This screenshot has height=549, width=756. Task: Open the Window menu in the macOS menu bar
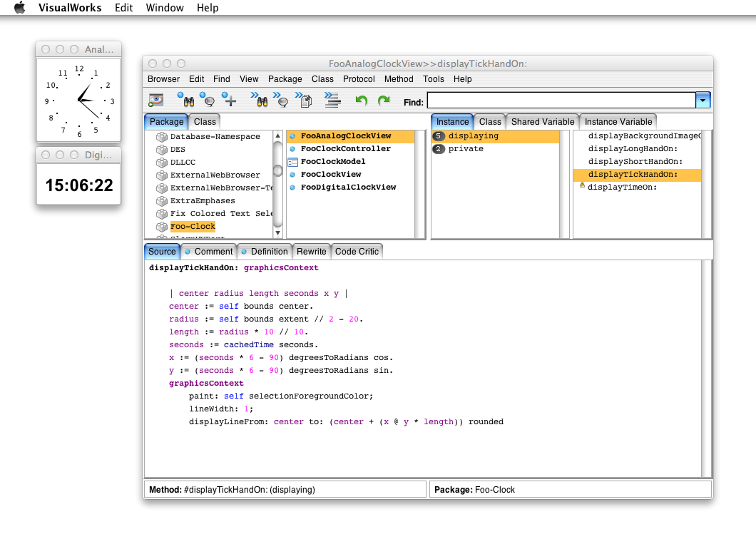[x=165, y=8]
